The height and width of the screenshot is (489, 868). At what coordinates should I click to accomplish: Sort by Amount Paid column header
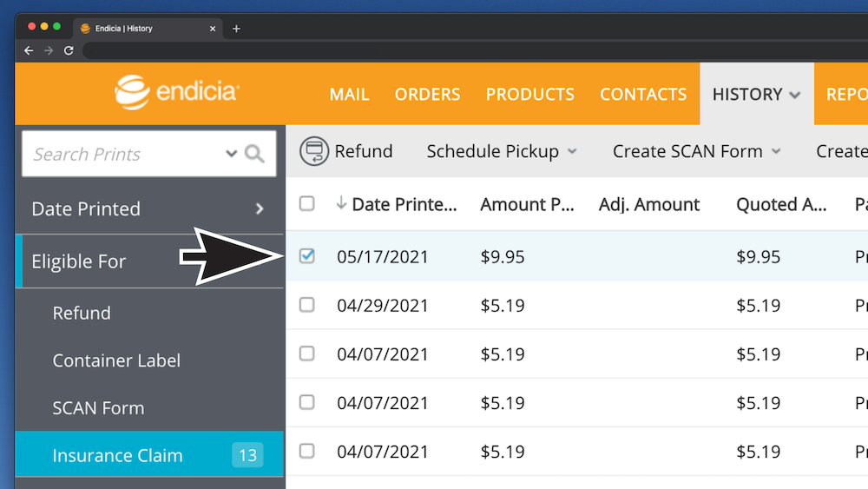527,204
